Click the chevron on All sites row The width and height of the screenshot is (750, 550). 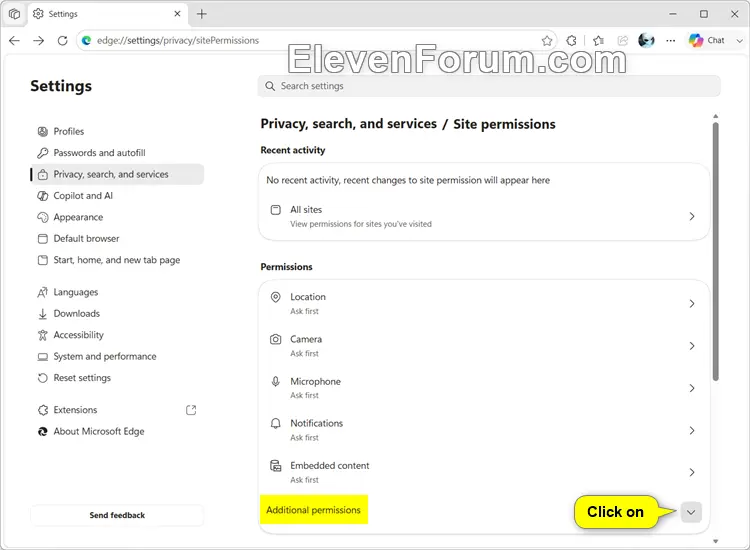pos(692,216)
